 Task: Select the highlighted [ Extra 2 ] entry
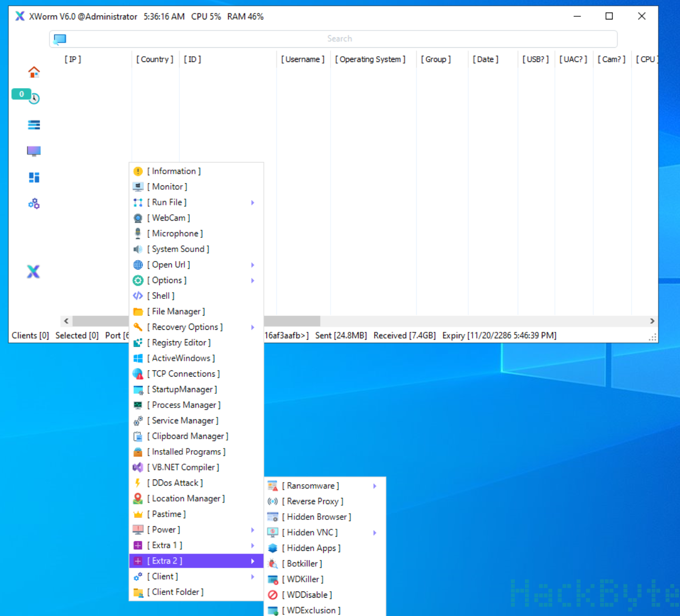pyautogui.click(x=196, y=561)
